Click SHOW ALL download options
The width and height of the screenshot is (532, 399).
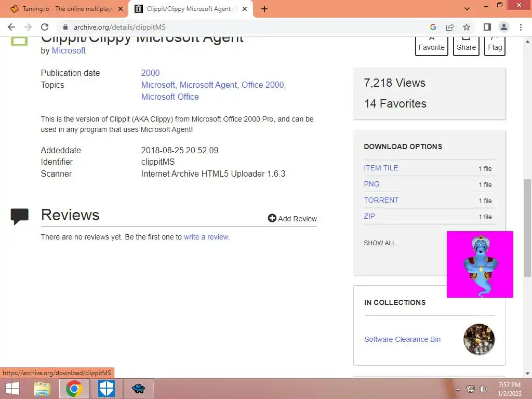(x=380, y=243)
